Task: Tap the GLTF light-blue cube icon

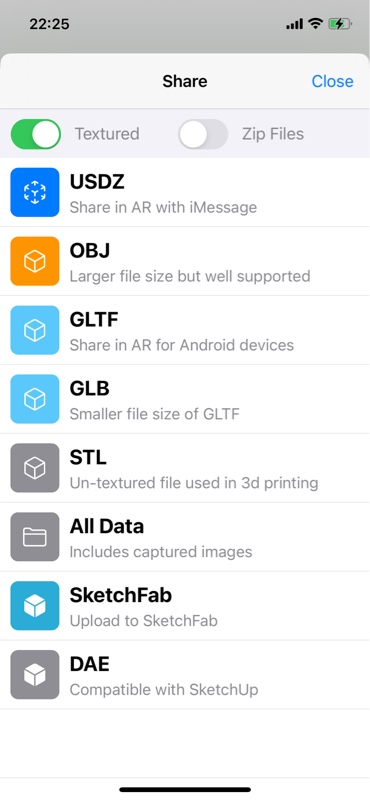Action: point(35,330)
